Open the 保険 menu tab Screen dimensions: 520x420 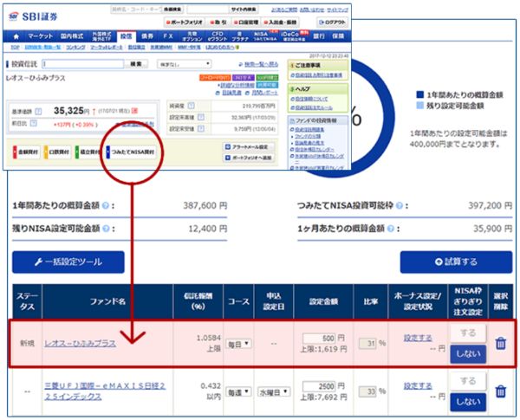coord(338,36)
